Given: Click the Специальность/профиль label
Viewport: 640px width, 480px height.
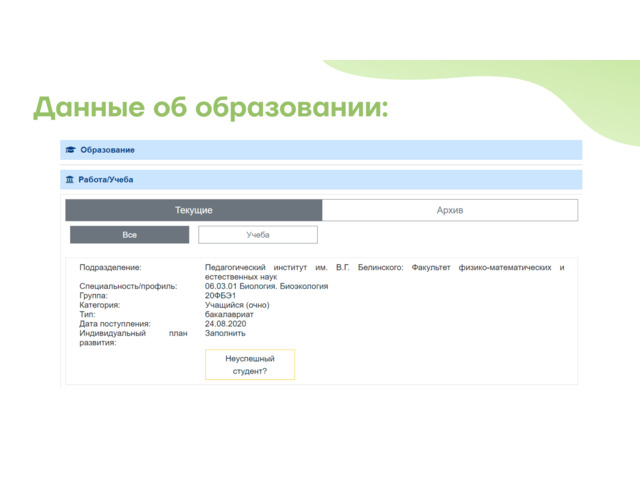Looking at the screenshot, I should coord(128,286).
